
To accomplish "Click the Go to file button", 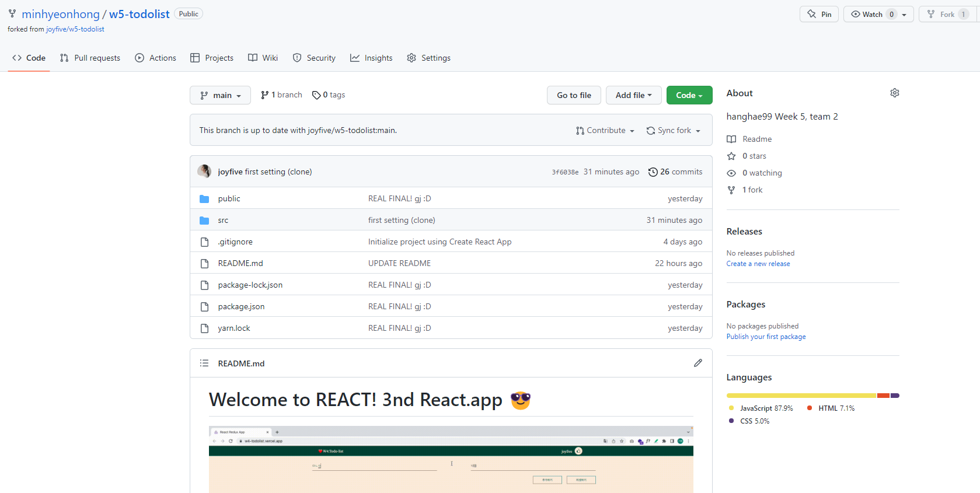I will 574,95.
